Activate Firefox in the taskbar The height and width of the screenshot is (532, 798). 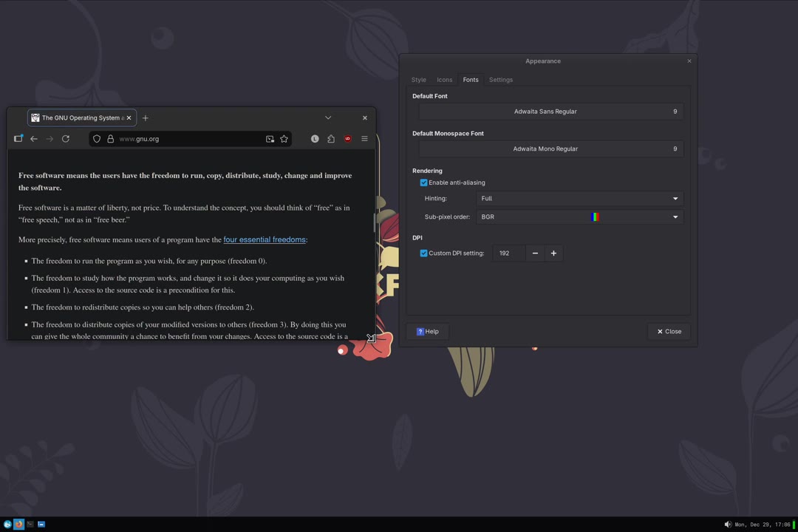pyautogui.click(x=18, y=524)
